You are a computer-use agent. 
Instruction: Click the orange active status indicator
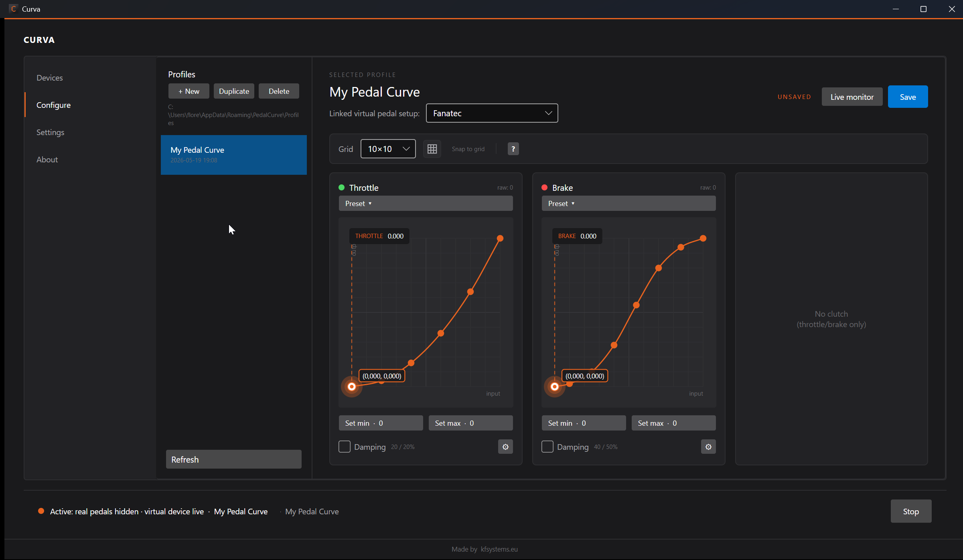click(41, 511)
